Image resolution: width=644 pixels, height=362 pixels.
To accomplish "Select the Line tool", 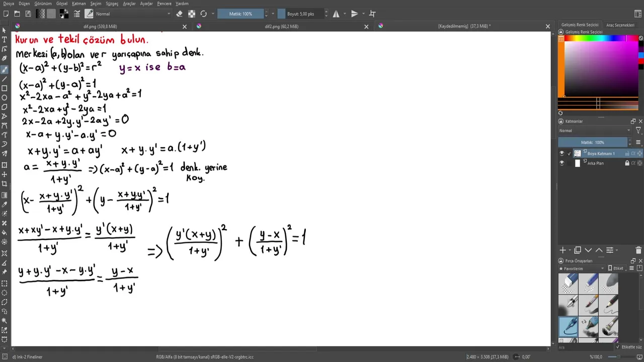I will [x=5, y=79].
